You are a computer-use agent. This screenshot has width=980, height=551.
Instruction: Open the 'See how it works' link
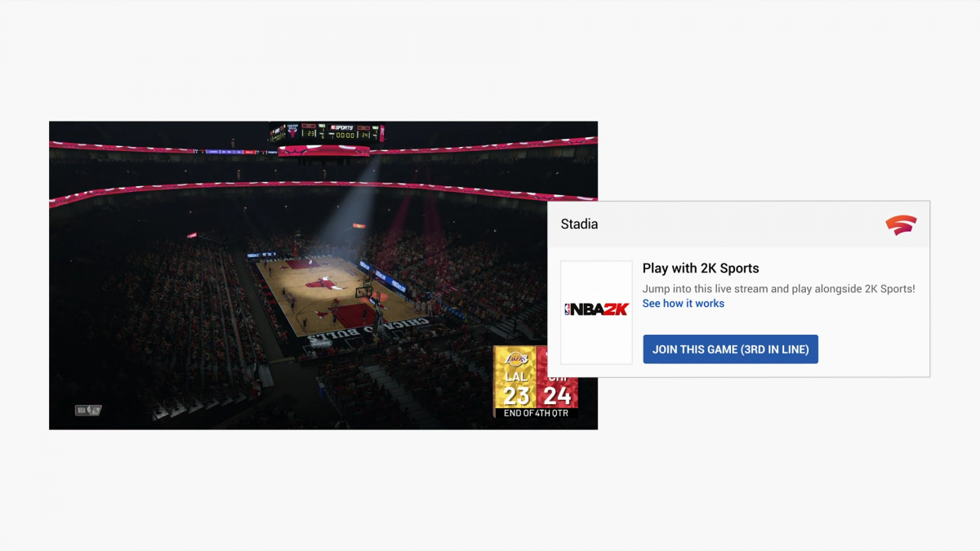coord(683,304)
